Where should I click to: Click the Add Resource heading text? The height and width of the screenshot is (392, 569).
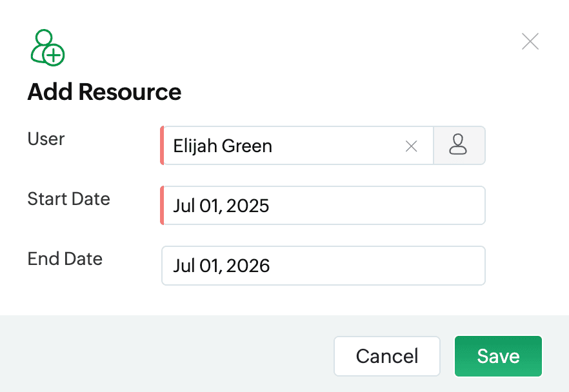[x=105, y=92]
